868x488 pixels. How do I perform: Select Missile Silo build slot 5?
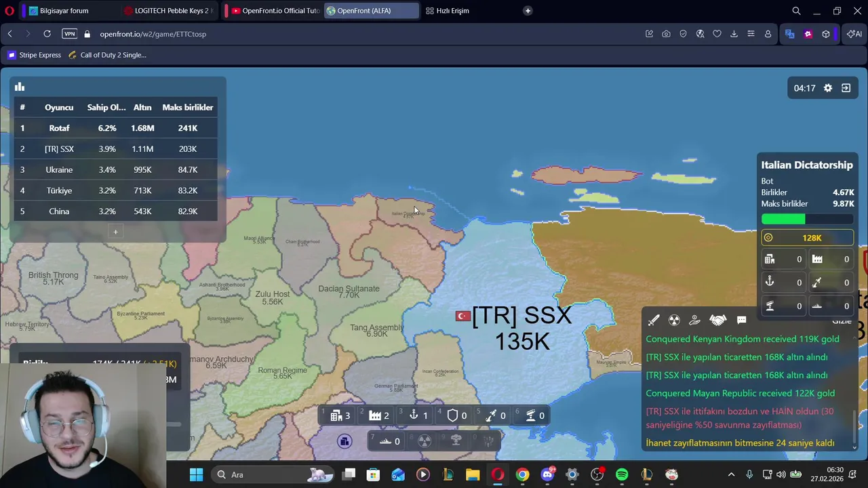[494, 415]
